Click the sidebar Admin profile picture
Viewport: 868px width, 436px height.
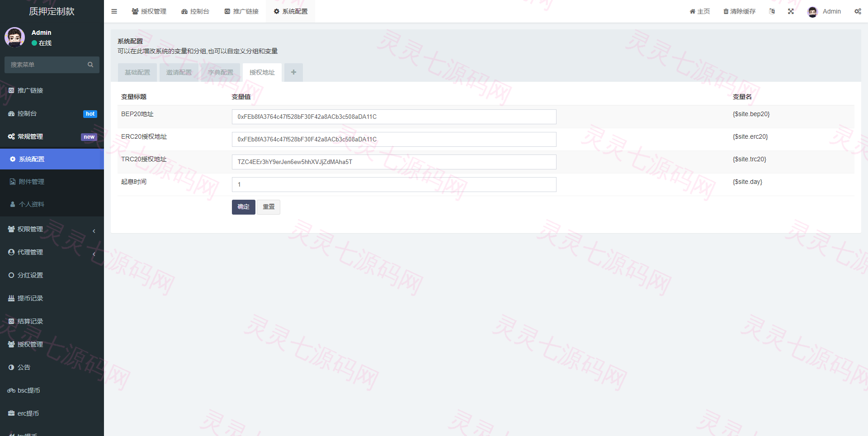pos(14,37)
